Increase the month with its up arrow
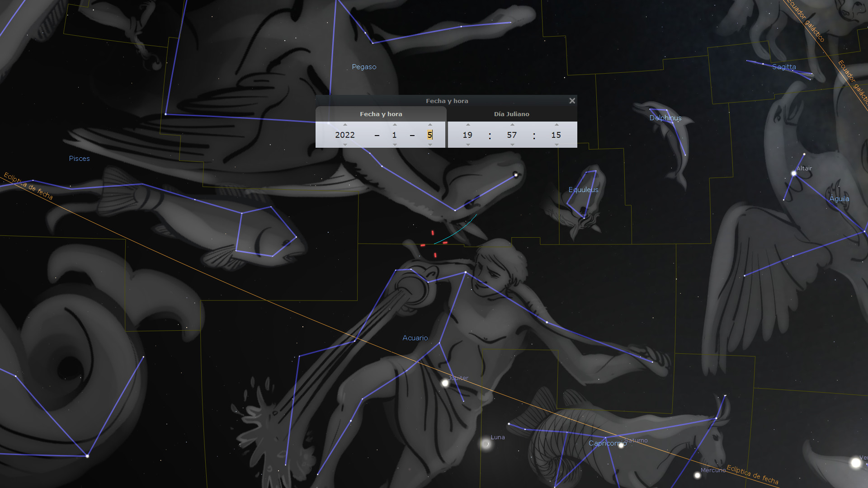This screenshot has height=488, width=868. (x=395, y=125)
